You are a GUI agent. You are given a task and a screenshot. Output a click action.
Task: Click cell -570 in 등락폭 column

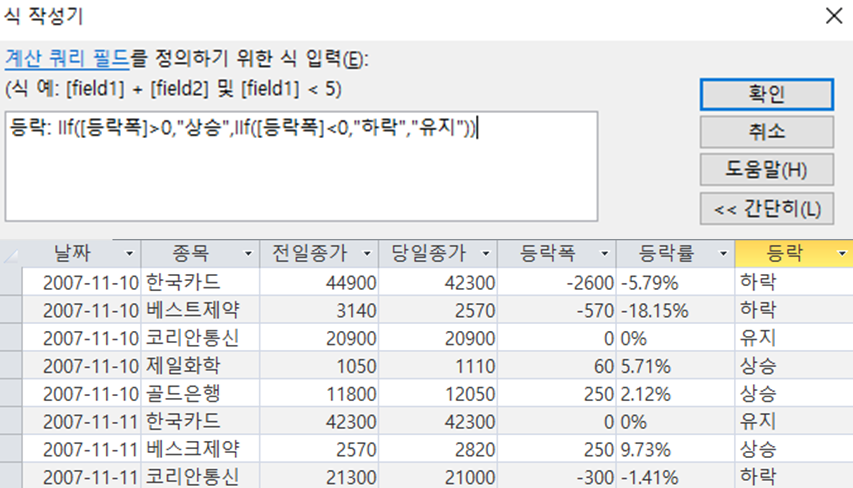[557, 310]
